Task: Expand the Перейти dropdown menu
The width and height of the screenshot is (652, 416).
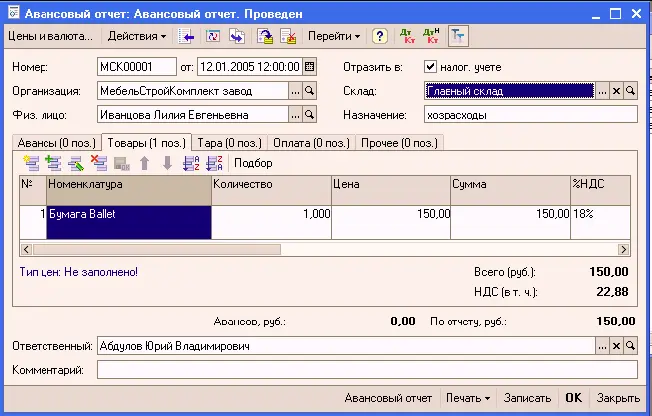Action: (334, 36)
